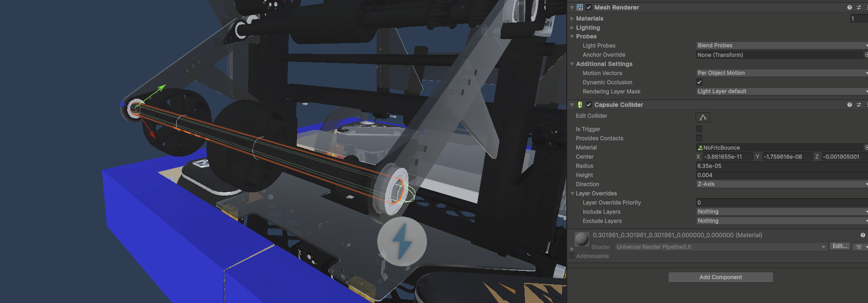The width and height of the screenshot is (868, 303).
Task: Click the shader list options icon
Action: pos(859,247)
